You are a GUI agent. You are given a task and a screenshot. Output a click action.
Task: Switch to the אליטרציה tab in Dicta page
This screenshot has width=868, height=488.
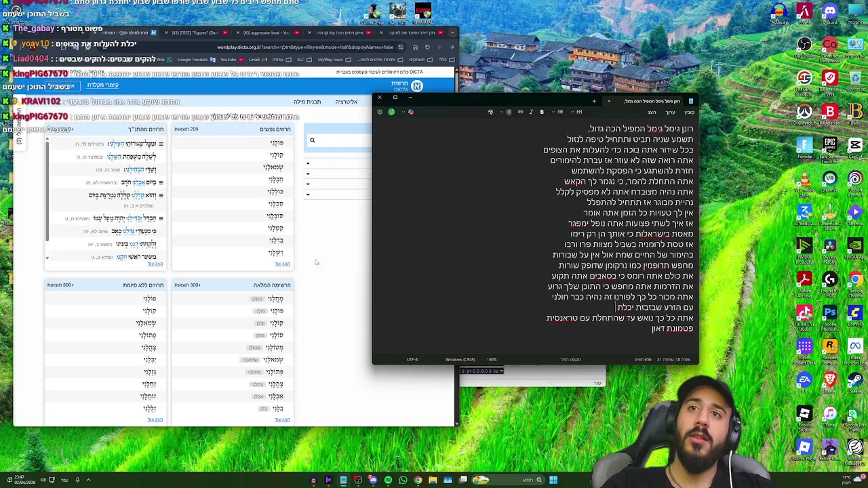pyautogui.click(x=346, y=102)
